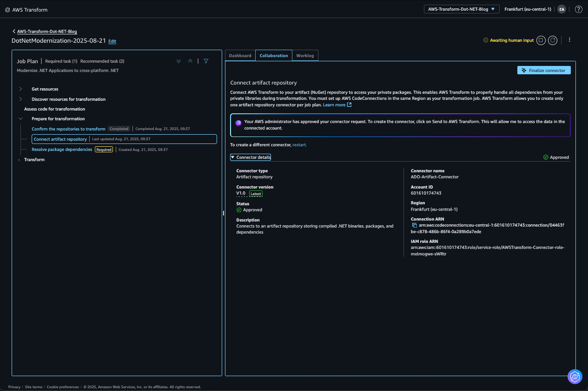Viewport: 588px width, 391px height.
Task: Open the AWS Transform chat assistant
Action: [575, 377]
